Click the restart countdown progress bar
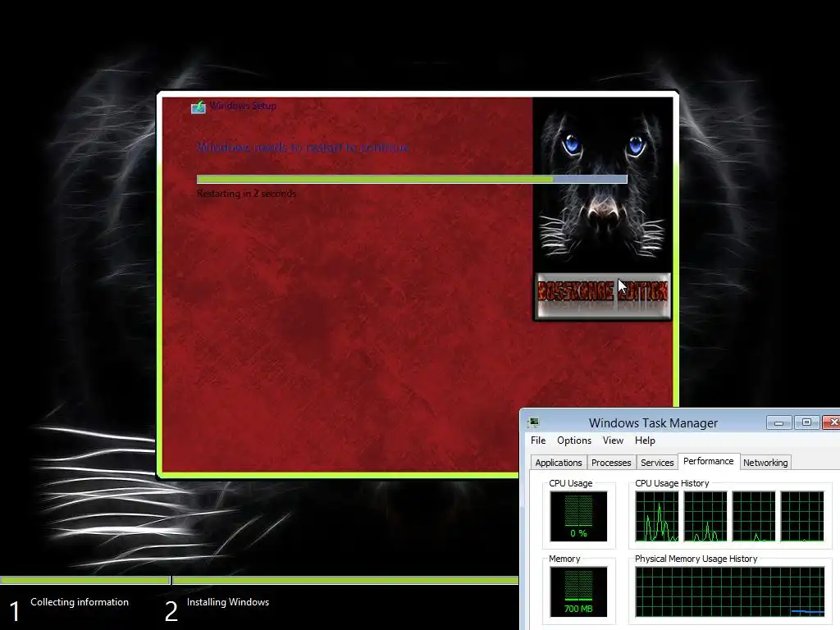The width and height of the screenshot is (840, 630). [x=412, y=180]
